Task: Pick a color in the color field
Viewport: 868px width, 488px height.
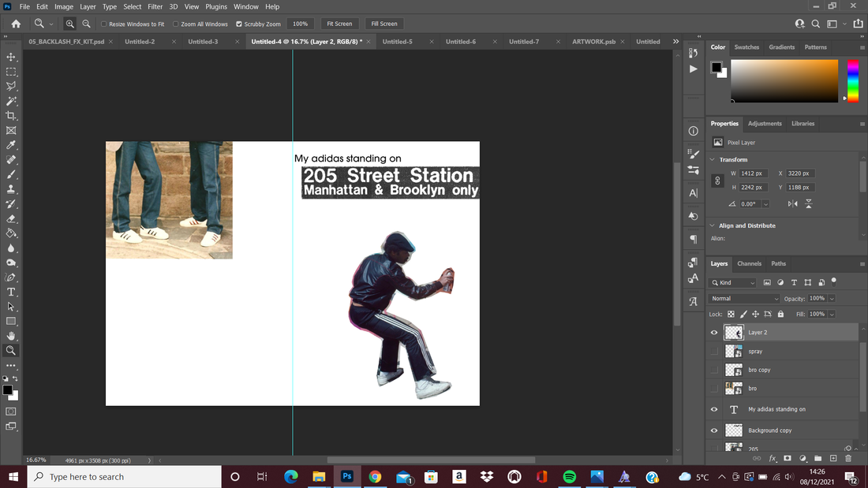Action: point(784,80)
